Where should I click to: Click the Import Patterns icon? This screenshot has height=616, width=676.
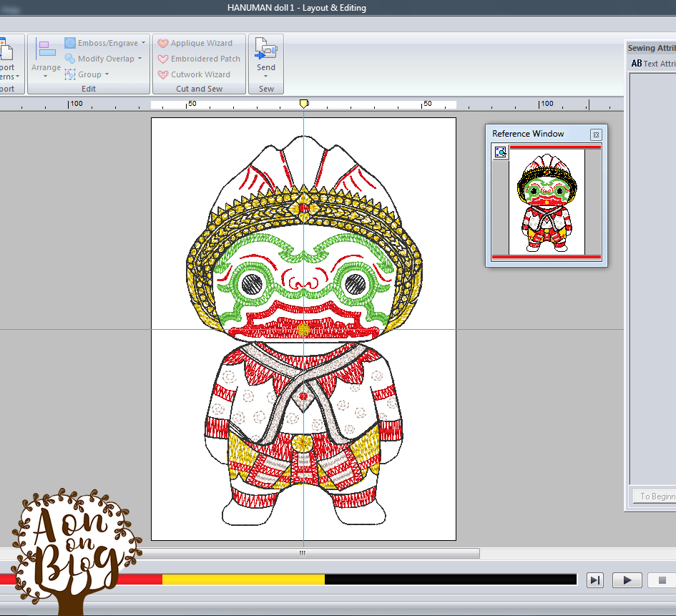6,49
